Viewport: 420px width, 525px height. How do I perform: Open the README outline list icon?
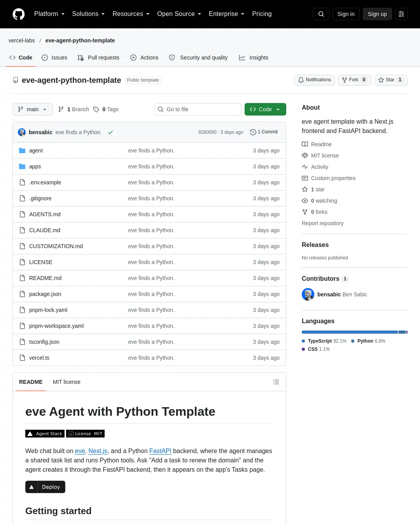coord(276,382)
